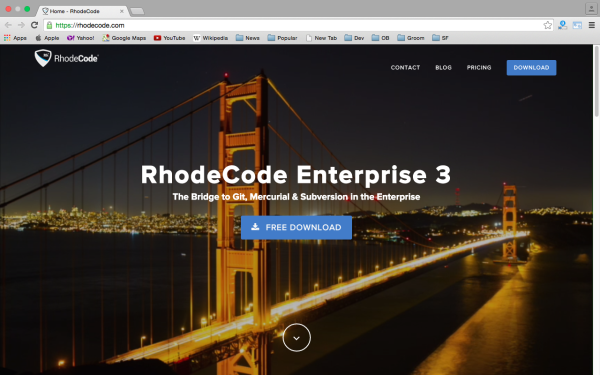
Task: Click the FREE DOWNLOAD button
Action: 296,227
